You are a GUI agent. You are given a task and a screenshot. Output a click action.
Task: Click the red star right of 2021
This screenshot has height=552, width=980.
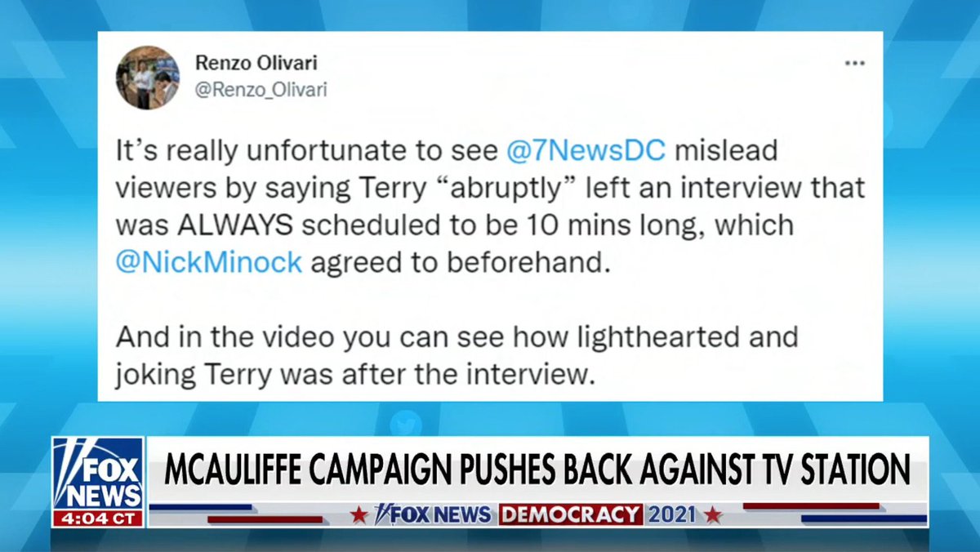713,515
